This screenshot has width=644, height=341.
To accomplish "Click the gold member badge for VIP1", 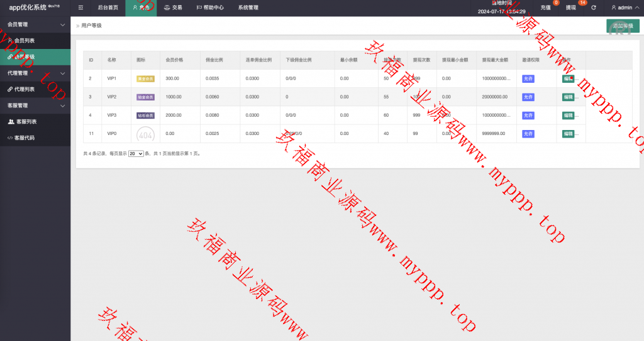I will [x=145, y=78].
